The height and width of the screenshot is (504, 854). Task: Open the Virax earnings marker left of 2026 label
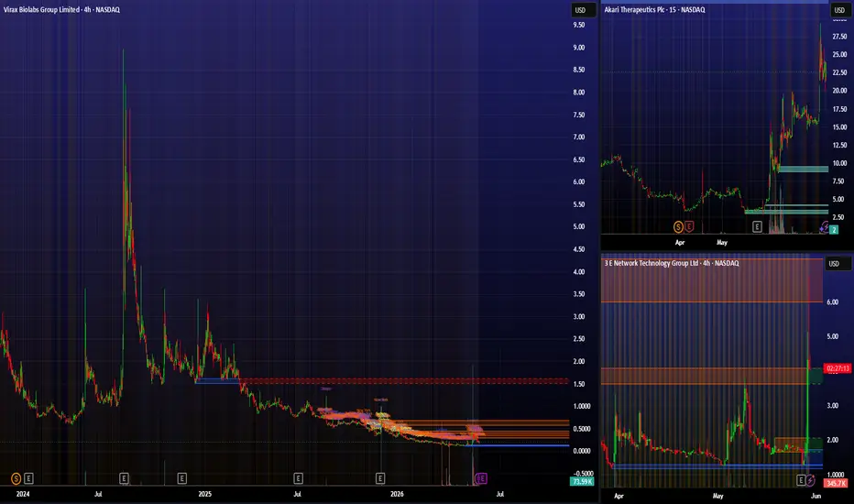point(380,478)
